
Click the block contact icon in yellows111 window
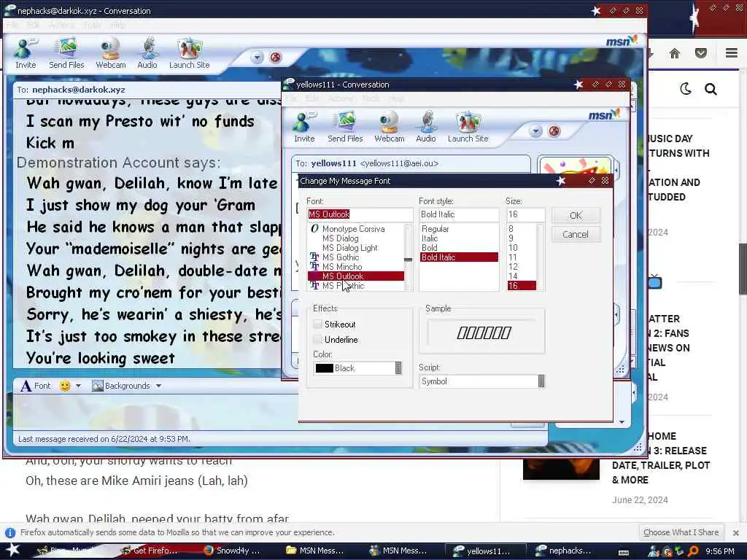click(554, 131)
